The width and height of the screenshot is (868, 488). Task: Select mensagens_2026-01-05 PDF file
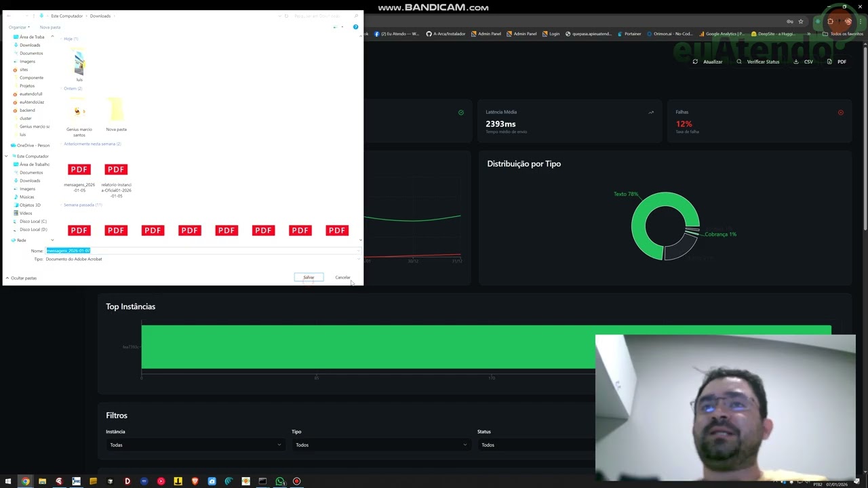point(79,178)
